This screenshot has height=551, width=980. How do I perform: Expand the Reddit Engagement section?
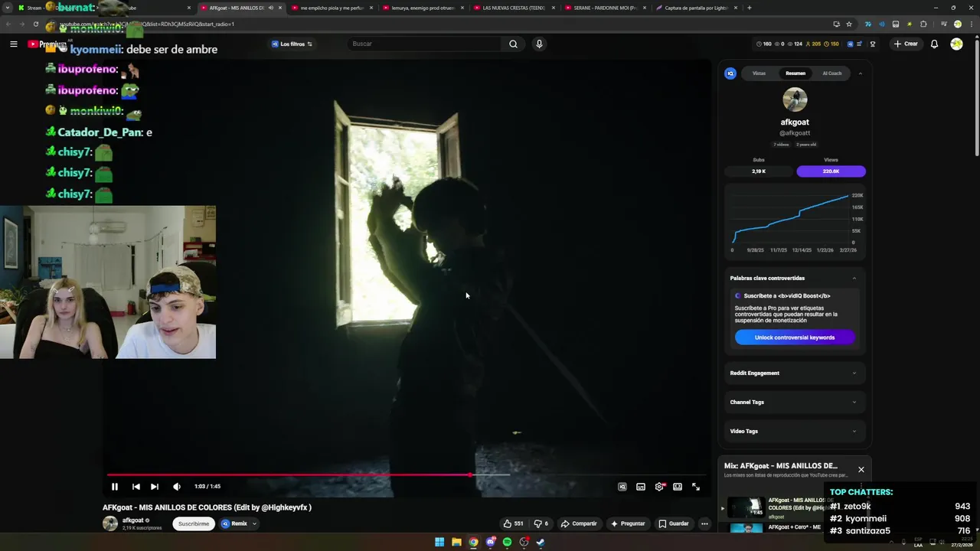point(795,373)
